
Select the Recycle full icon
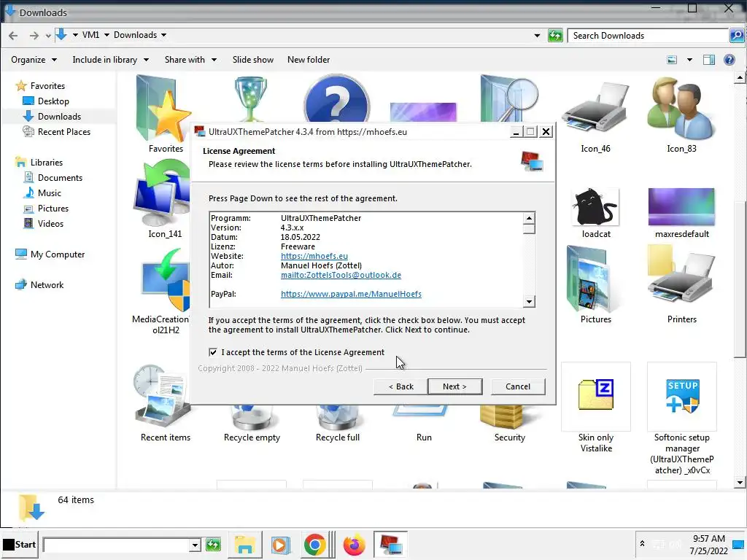pyautogui.click(x=337, y=423)
